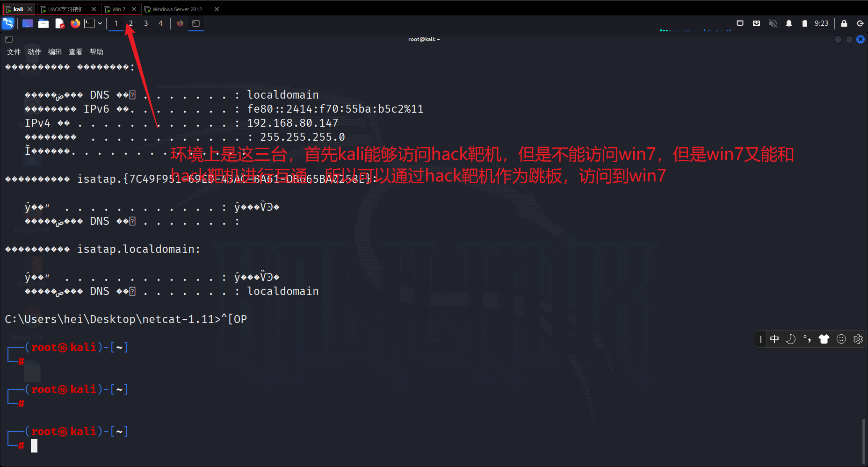Screen dimensions: 868x467
Task: Expand the terminal launcher dropdown arrow
Action: click(x=100, y=23)
